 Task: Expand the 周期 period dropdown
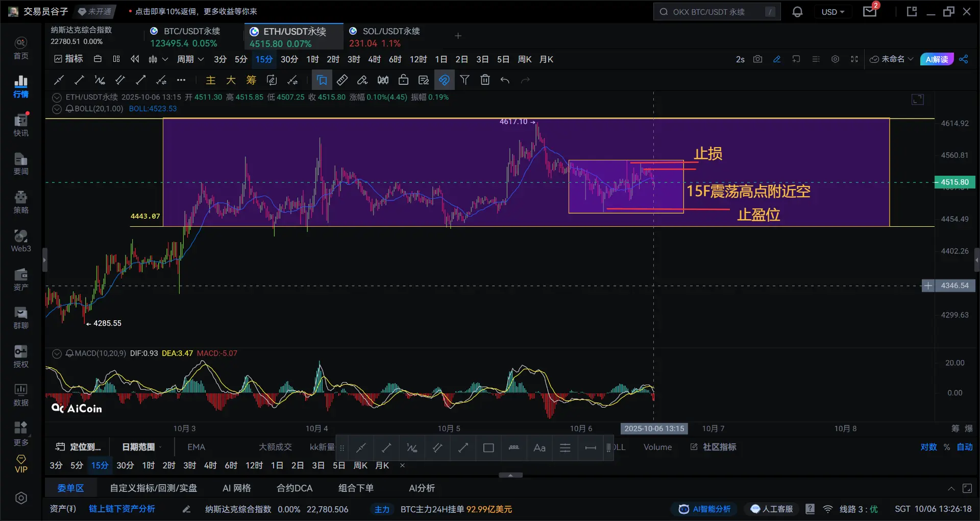point(190,59)
